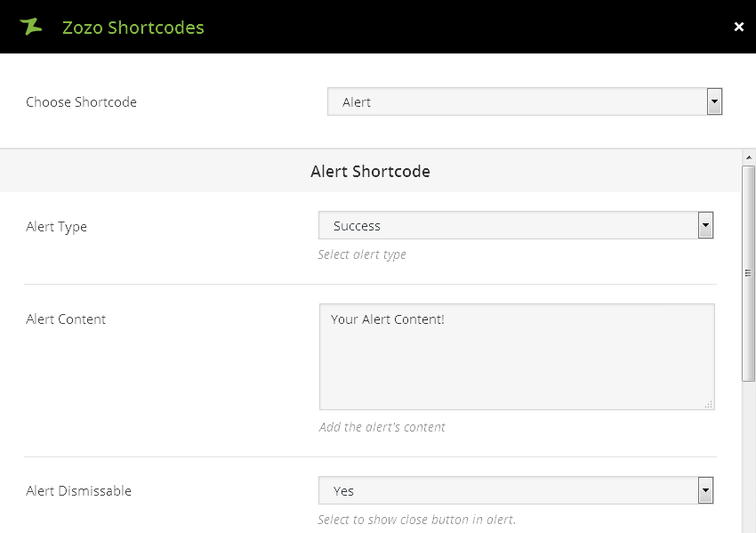Image resolution: width=756 pixels, height=533 pixels.
Task: Click the green Zozo logo icon
Action: click(31, 27)
